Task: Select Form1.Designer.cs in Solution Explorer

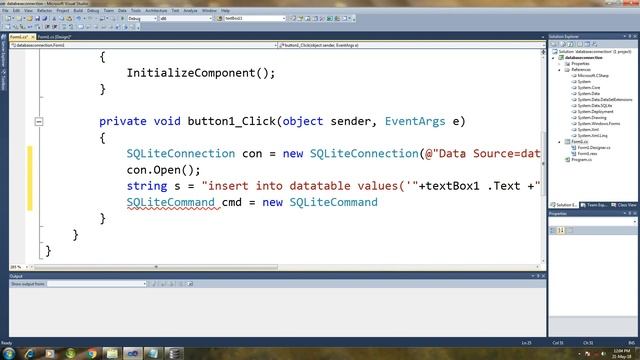Action: pyautogui.click(x=594, y=148)
